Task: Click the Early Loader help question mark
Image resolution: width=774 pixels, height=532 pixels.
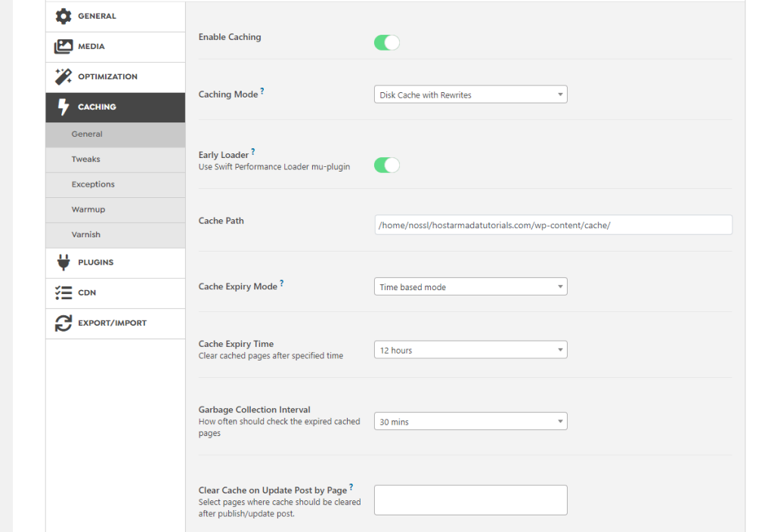Action: (252, 151)
